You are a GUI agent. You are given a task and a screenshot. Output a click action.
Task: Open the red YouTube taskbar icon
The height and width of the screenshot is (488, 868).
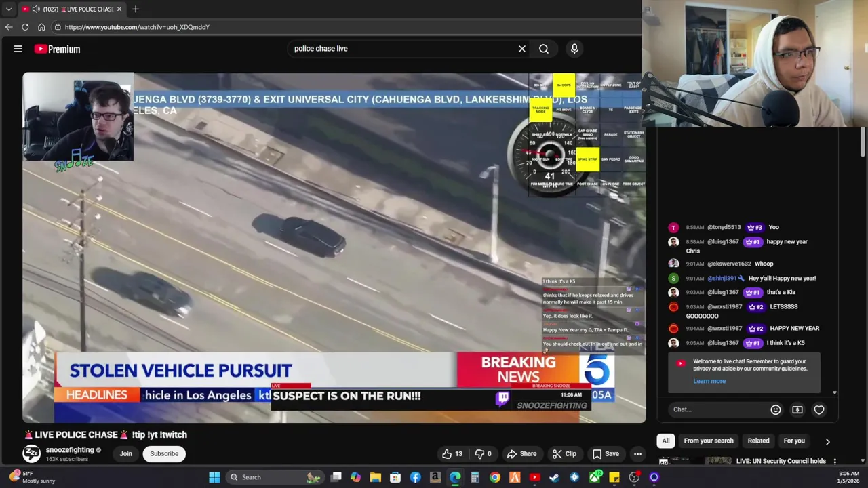click(534, 477)
